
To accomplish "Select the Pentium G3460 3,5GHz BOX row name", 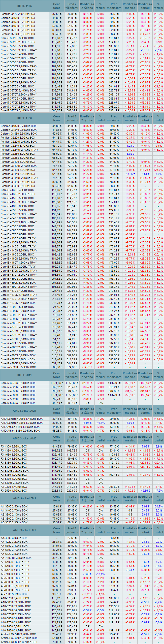I will [18, 186].
